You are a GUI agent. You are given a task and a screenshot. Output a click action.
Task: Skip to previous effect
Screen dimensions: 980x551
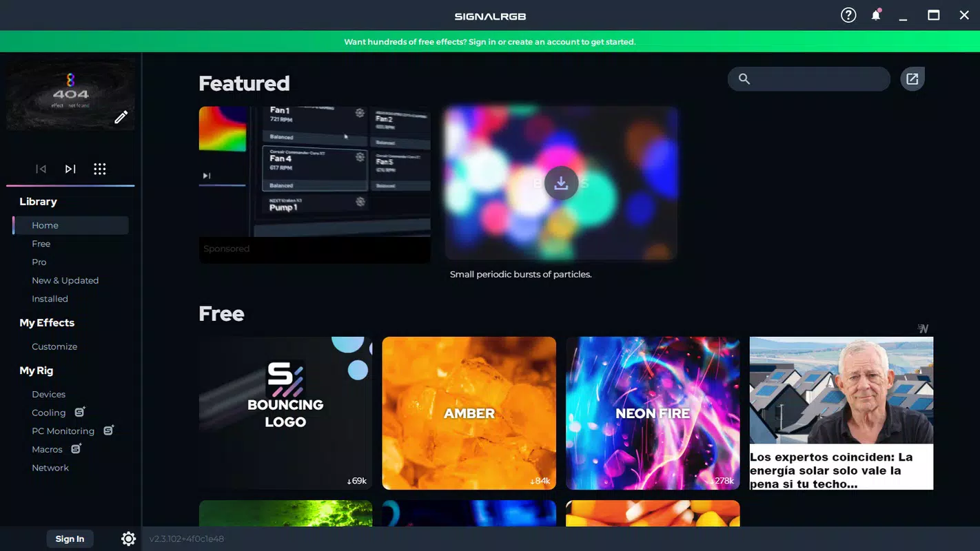pyautogui.click(x=41, y=169)
